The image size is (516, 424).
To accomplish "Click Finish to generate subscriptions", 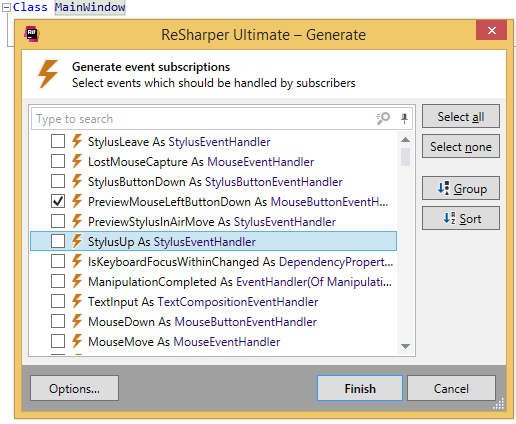I will coord(360,388).
